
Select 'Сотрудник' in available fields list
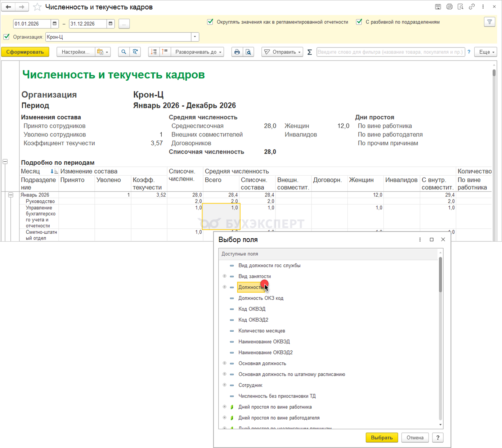pyautogui.click(x=250, y=385)
